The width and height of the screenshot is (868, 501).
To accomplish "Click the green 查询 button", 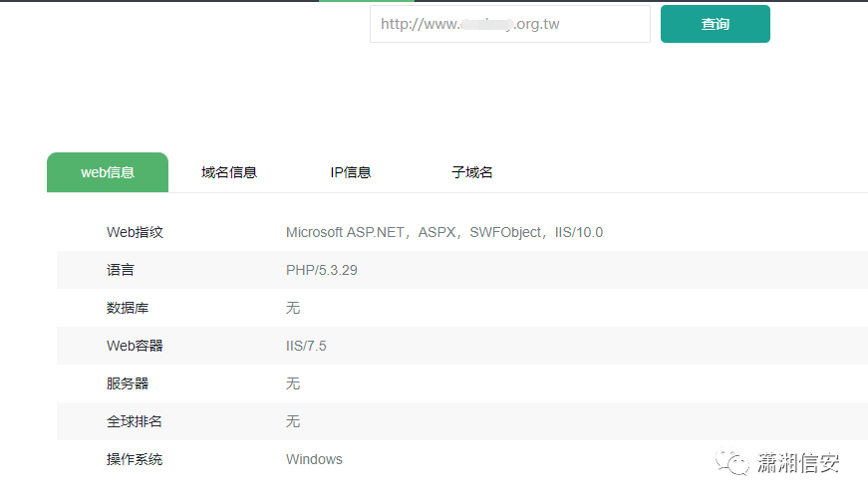I will point(716,24).
